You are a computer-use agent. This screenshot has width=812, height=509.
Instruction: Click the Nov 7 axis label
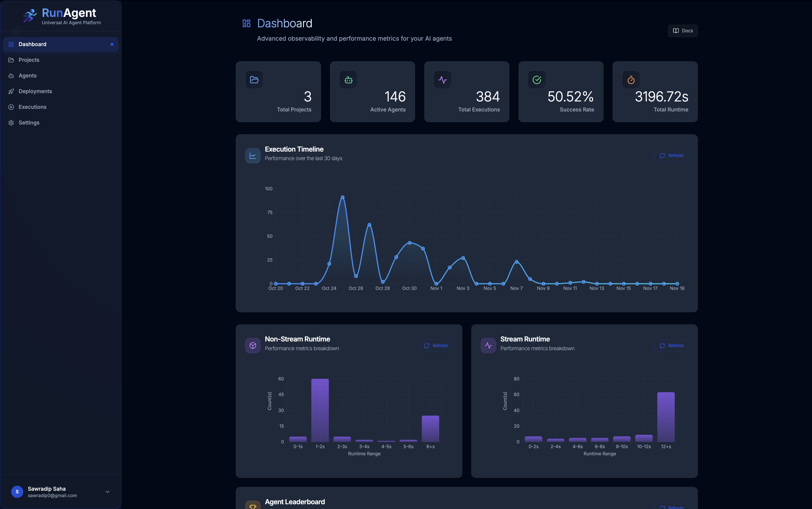click(x=516, y=288)
